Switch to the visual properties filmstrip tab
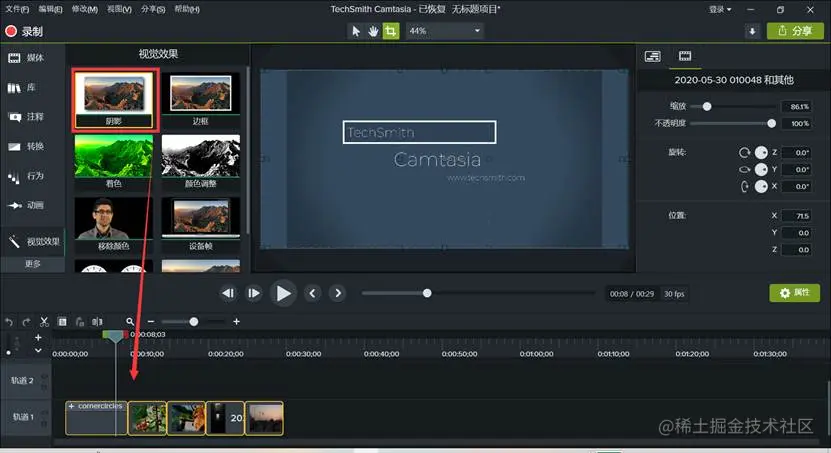This screenshot has height=453, width=831. pyautogui.click(x=685, y=56)
